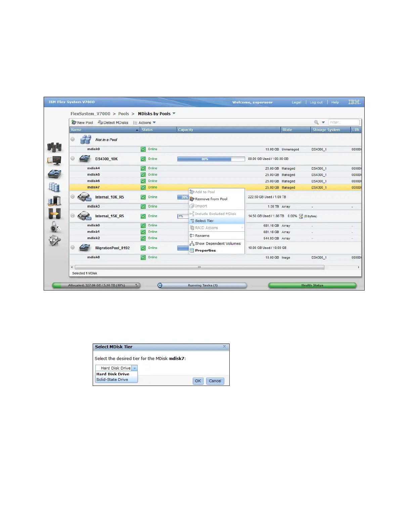The width and height of the screenshot is (411, 532).
Task: Collapse the MigrationPool_8192 pool group
Action: pos(73,248)
